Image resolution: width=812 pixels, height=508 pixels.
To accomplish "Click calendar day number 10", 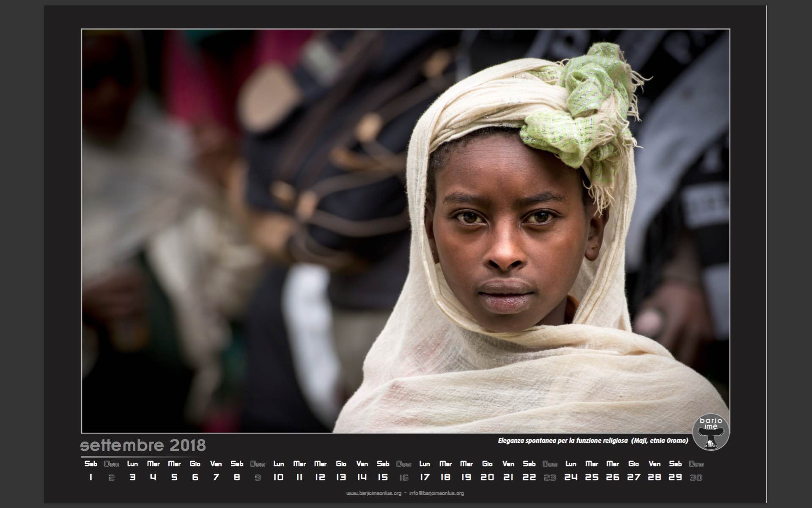I will click(278, 477).
